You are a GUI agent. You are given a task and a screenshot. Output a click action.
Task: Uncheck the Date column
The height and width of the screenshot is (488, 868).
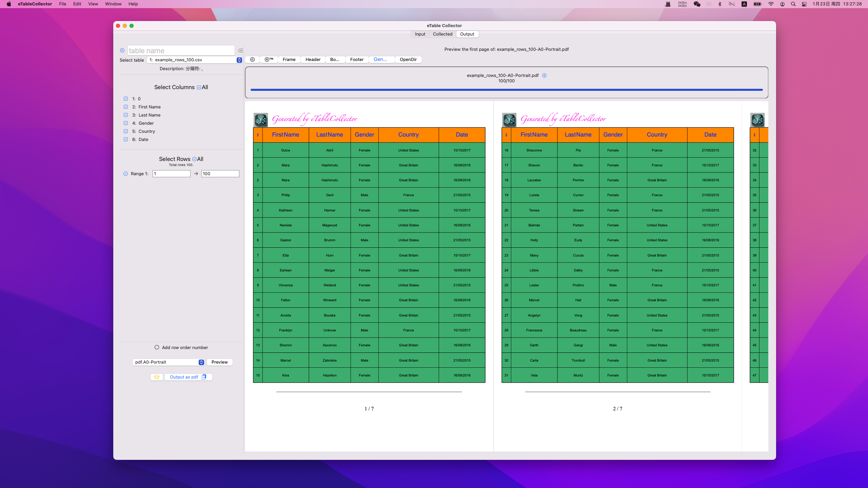click(126, 139)
